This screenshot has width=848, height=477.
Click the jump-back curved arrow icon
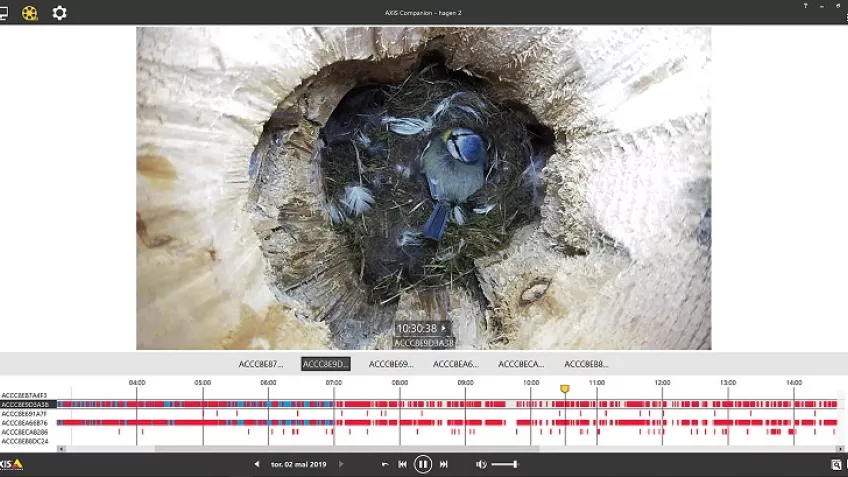(x=385, y=464)
